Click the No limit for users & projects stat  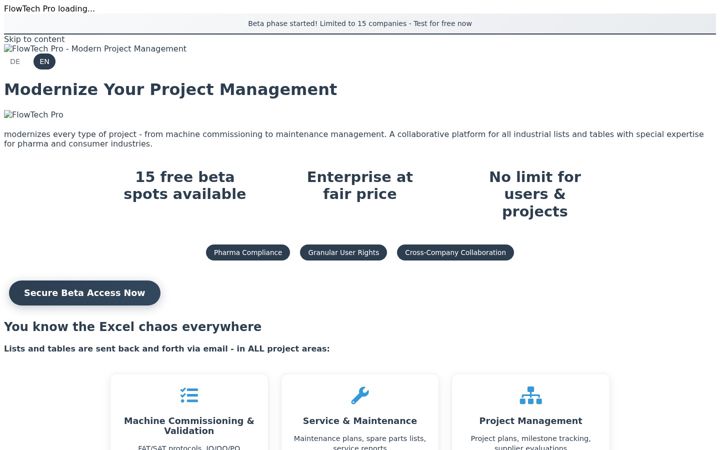pos(535,194)
